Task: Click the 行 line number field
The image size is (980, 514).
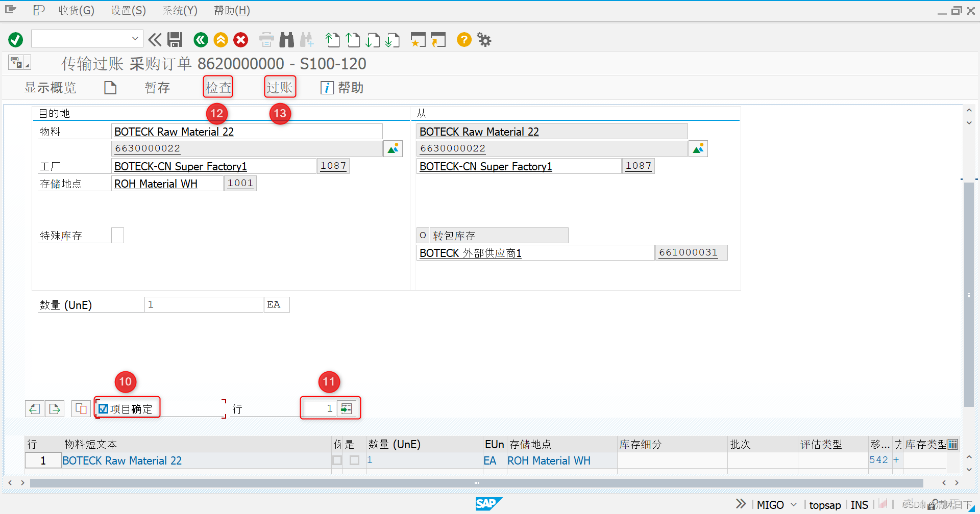Action: pyautogui.click(x=320, y=408)
